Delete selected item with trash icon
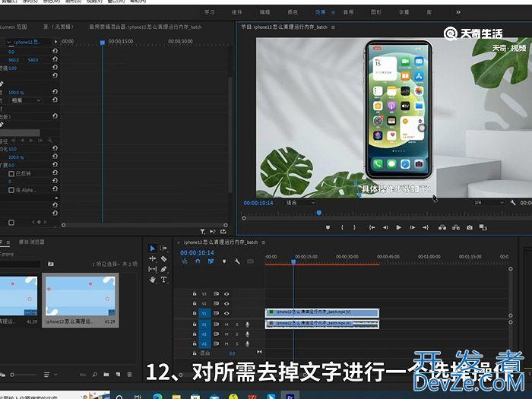 coord(129,375)
